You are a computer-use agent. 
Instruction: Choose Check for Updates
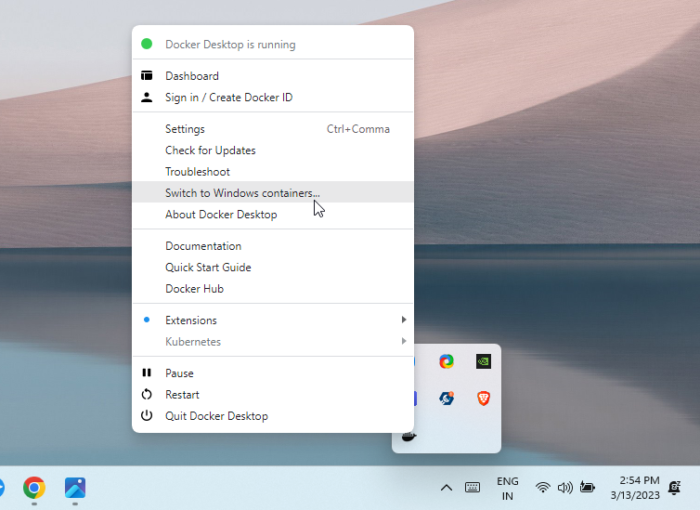[273, 150]
